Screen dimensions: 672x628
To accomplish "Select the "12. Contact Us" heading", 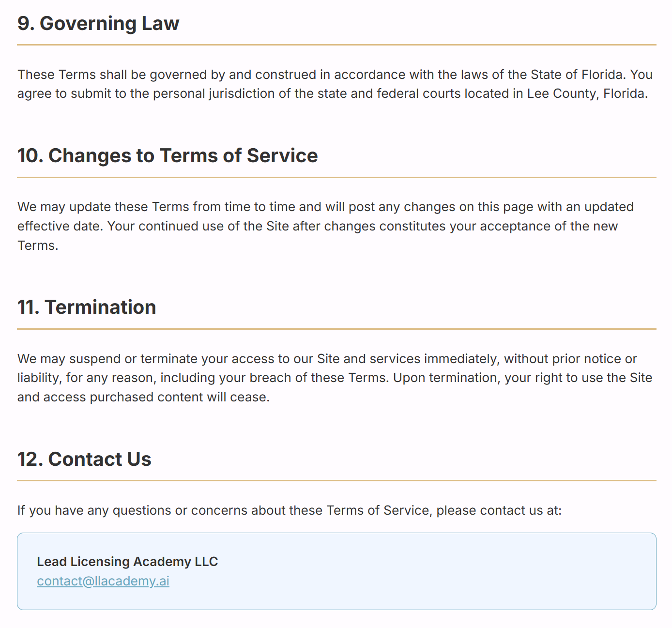I will (84, 459).
